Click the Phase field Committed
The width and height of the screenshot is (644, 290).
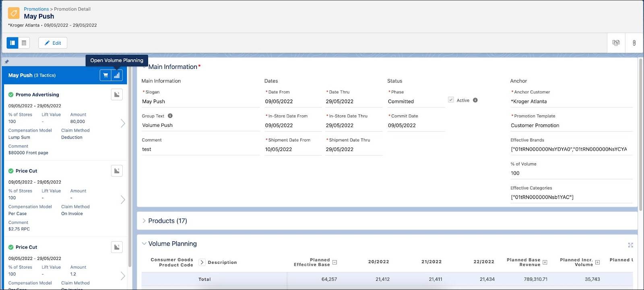416,101
